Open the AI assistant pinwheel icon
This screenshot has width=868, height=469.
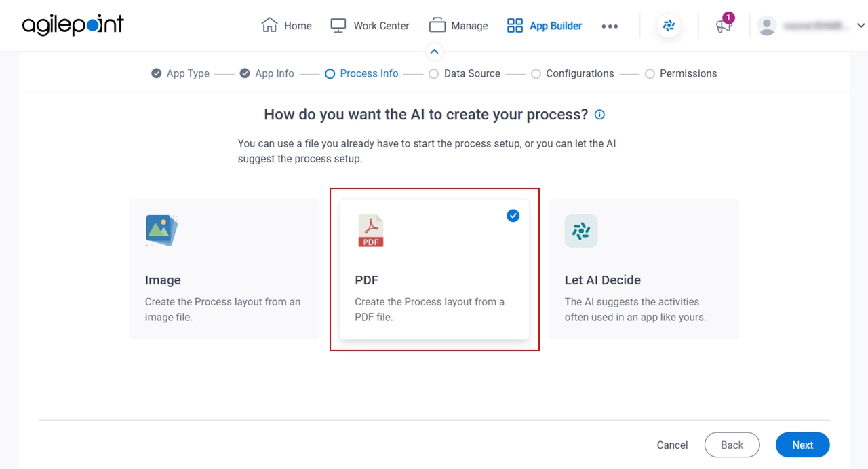click(x=669, y=26)
